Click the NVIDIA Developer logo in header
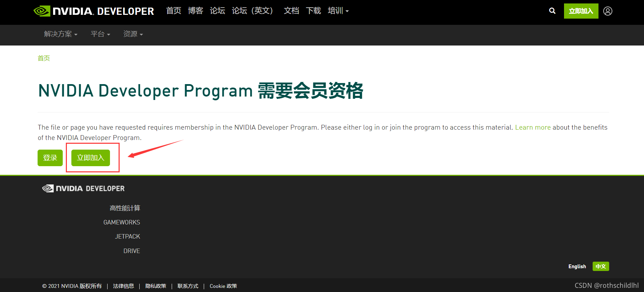644x292 pixels. point(93,11)
